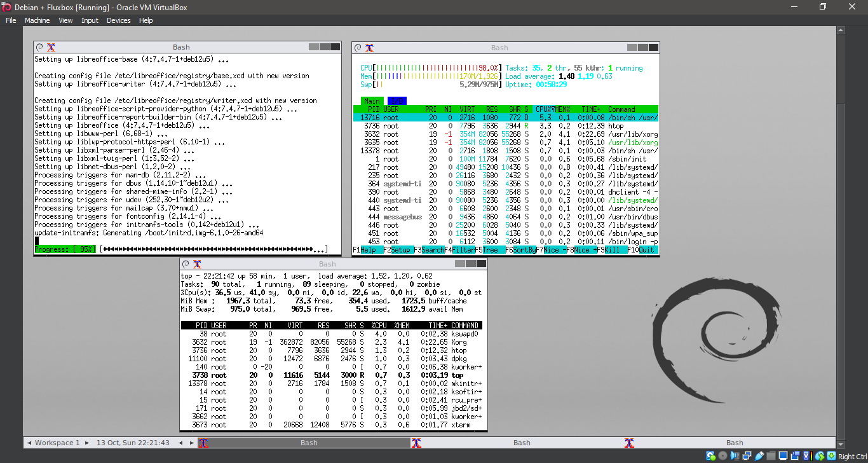Click the audio indicator in VirtualBox status bar
This screenshot has width=868, height=463.
pyautogui.click(x=735, y=456)
